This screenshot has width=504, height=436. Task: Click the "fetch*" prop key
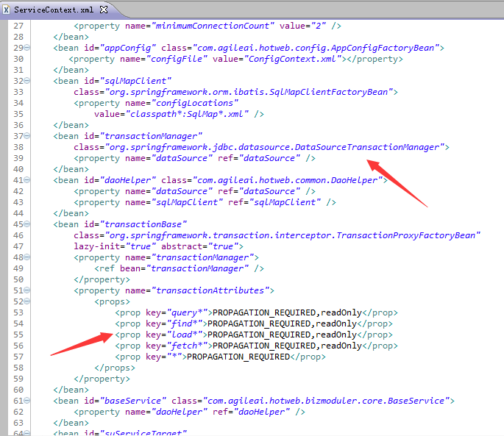pos(187,346)
